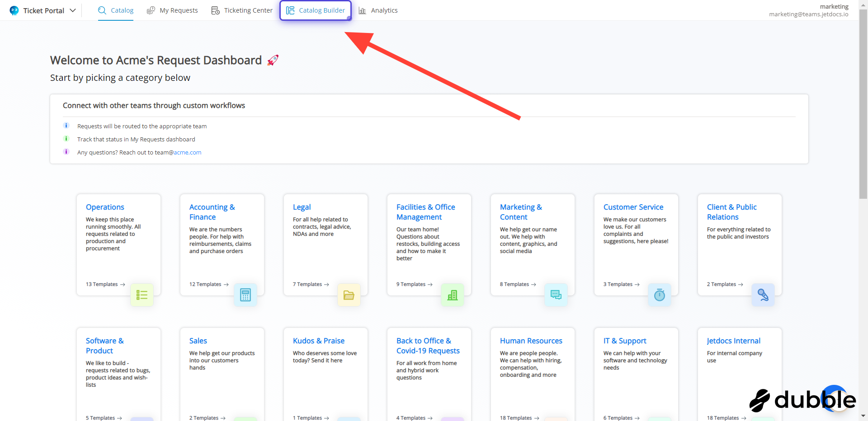Click the scrollbar up arrow
Viewport: 868px width, 421px height.
point(863,4)
